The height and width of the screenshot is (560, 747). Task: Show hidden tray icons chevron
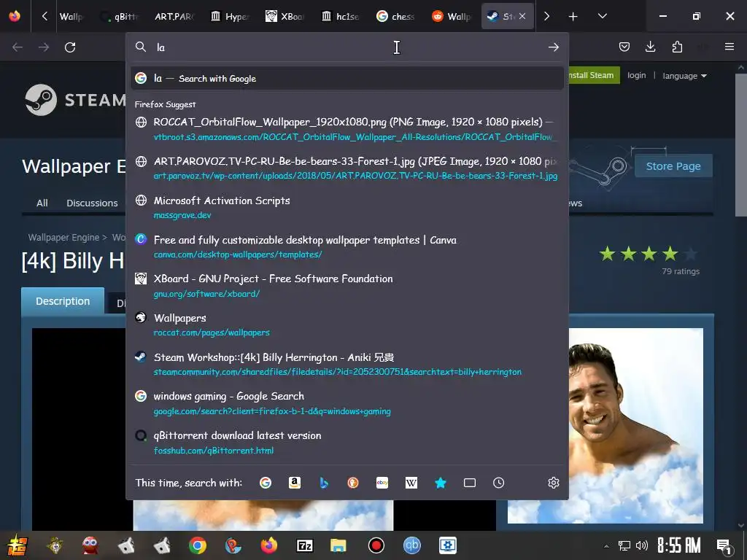click(606, 545)
